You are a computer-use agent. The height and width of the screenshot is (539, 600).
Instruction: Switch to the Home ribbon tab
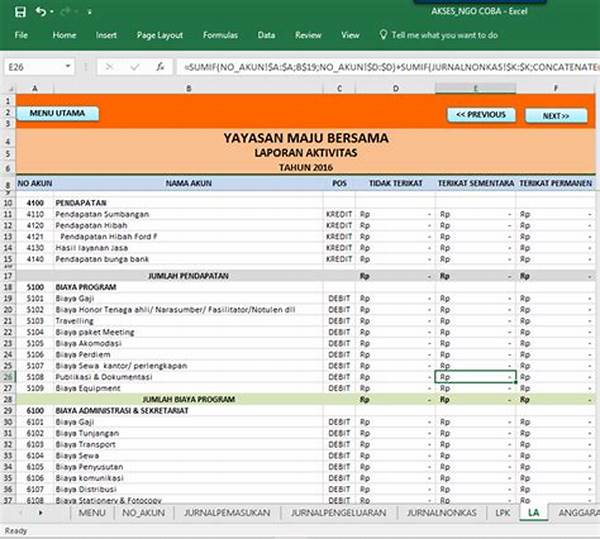point(64,35)
